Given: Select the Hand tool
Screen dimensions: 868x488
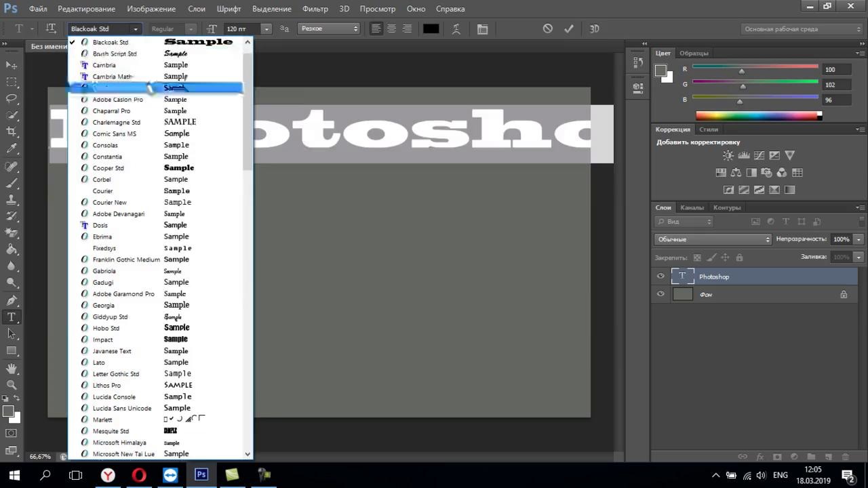Looking at the screenshot, I should point(12,368).
